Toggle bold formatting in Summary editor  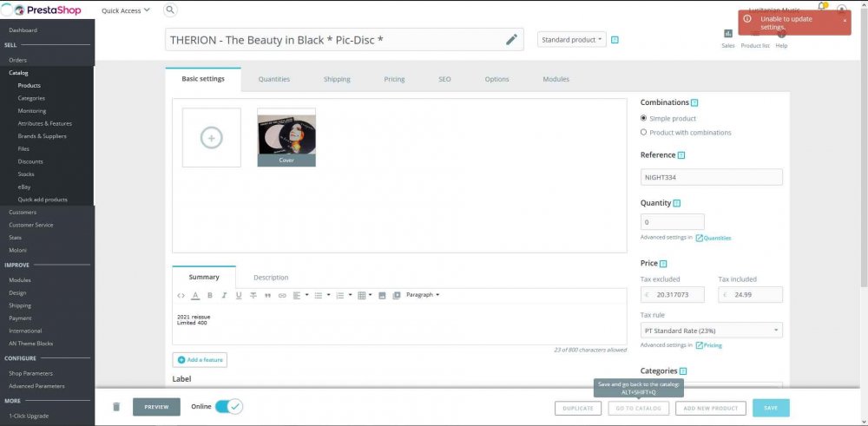pyautogui.click(x=210, y=296)
